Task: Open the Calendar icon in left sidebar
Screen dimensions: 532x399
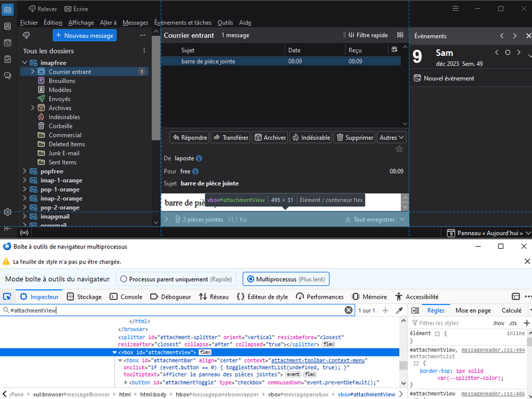Action: [7, 43]
